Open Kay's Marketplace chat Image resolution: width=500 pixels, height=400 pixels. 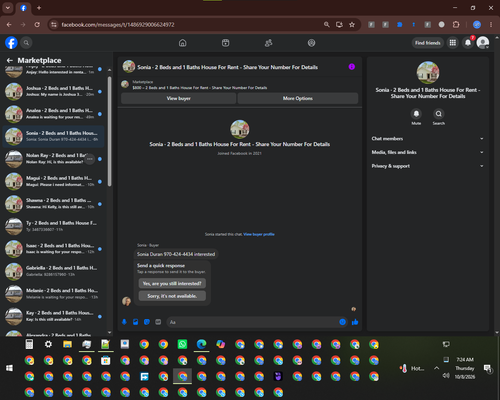(x=53, y=316)
